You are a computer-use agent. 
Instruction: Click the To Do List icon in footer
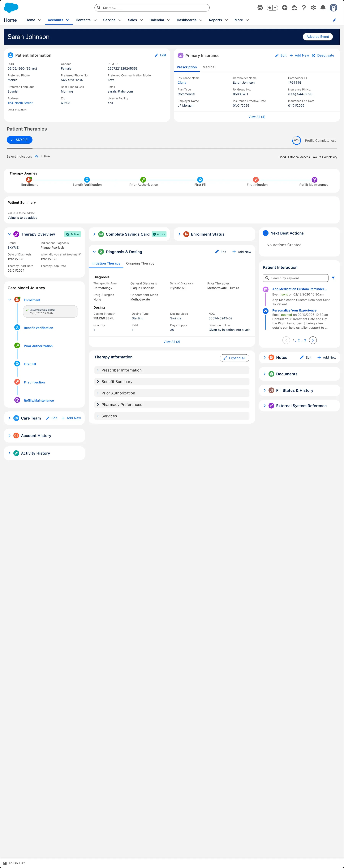[x=5, y=863]
